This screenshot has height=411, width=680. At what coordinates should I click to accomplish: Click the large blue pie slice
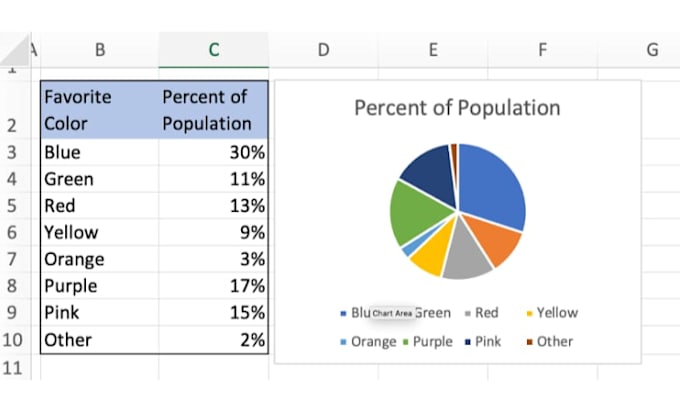(x=492, y=186)
